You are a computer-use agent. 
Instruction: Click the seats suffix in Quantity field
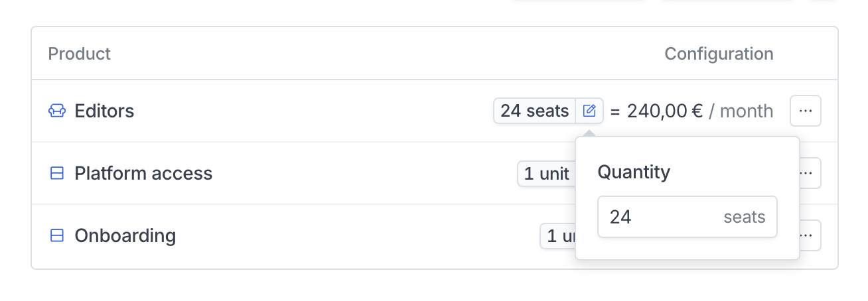744,217
